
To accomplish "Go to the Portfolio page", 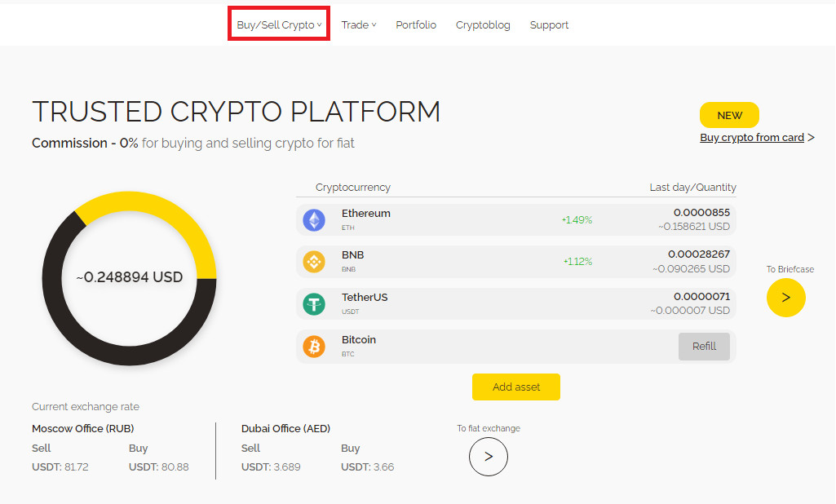I will pos(416,25).
